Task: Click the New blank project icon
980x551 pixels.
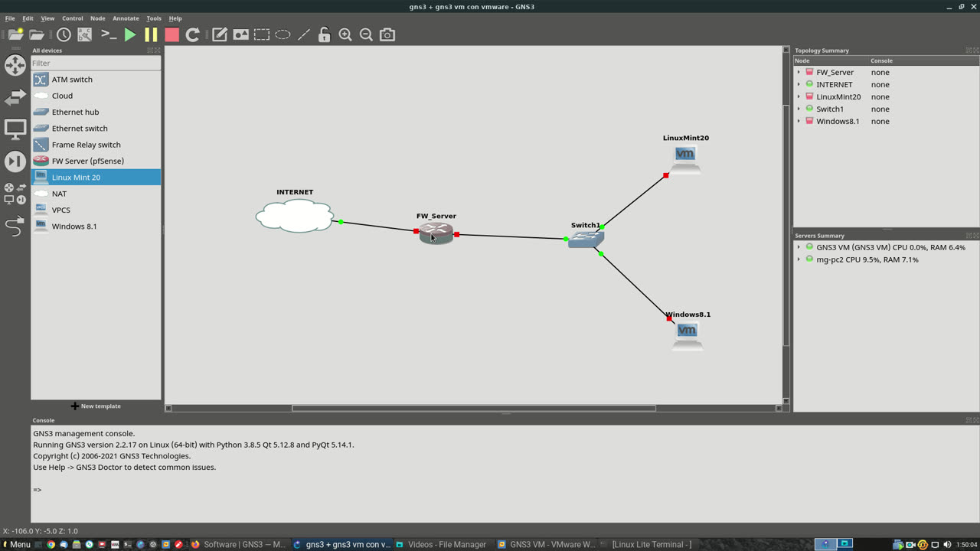Action: coord(15,34)
